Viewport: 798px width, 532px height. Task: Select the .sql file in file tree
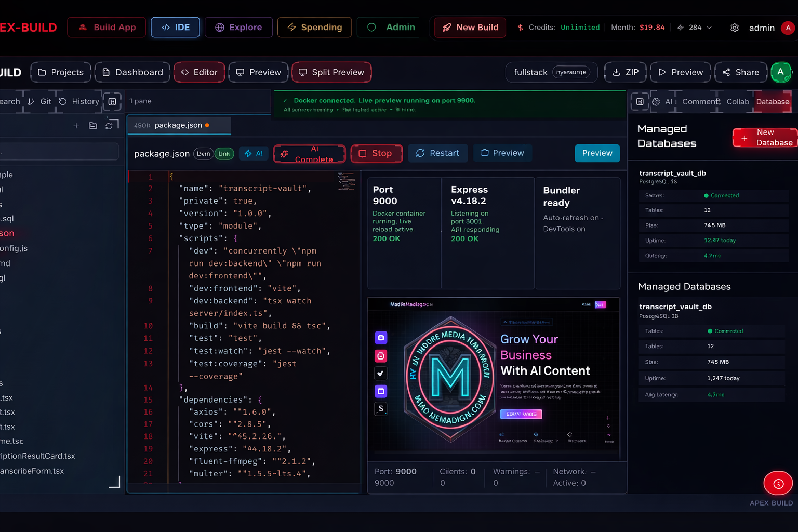(x=7, y=219)
